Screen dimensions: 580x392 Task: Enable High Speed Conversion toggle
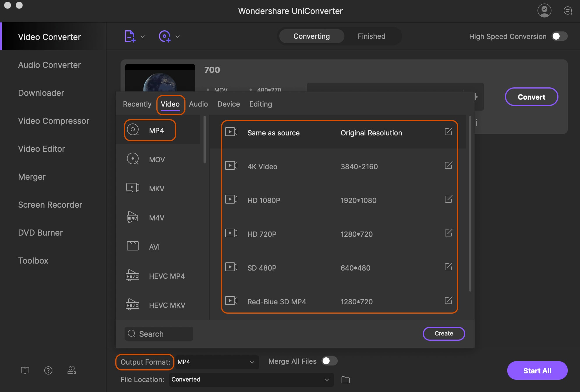[559, 36]
